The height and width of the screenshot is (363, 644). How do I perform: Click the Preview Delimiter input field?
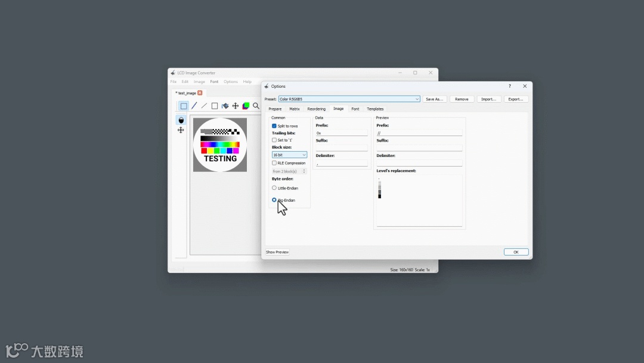(x=419, y=163)
